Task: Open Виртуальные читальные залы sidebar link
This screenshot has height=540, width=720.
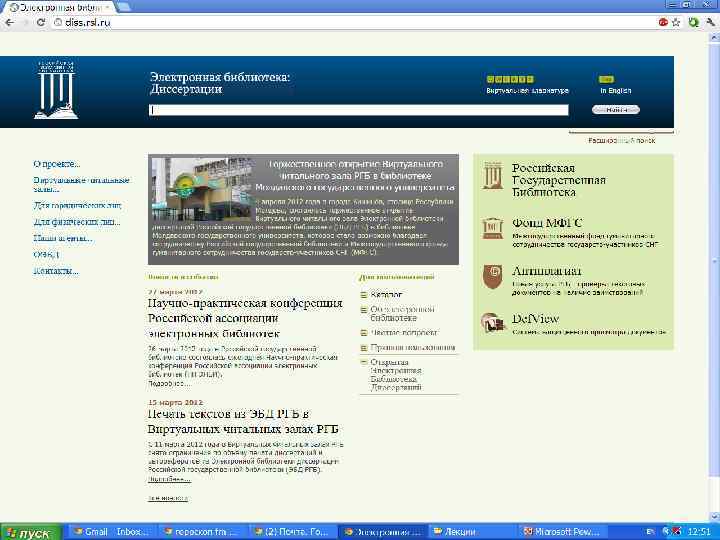Action: click(x=81, y=185)
